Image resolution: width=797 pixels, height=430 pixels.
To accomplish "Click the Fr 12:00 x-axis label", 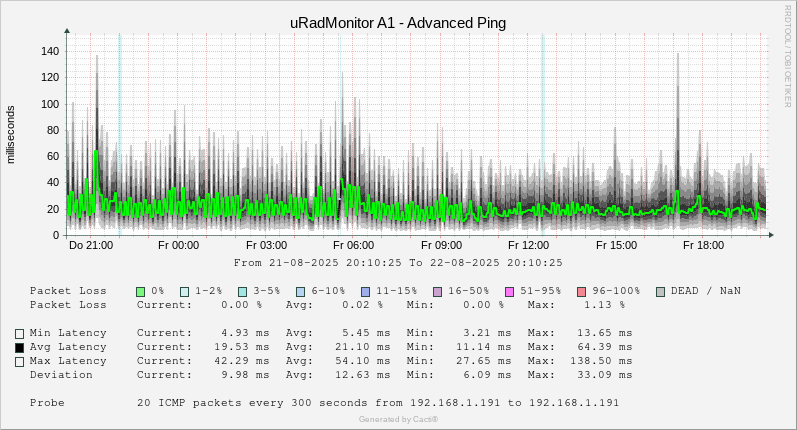I will (529, 245).
